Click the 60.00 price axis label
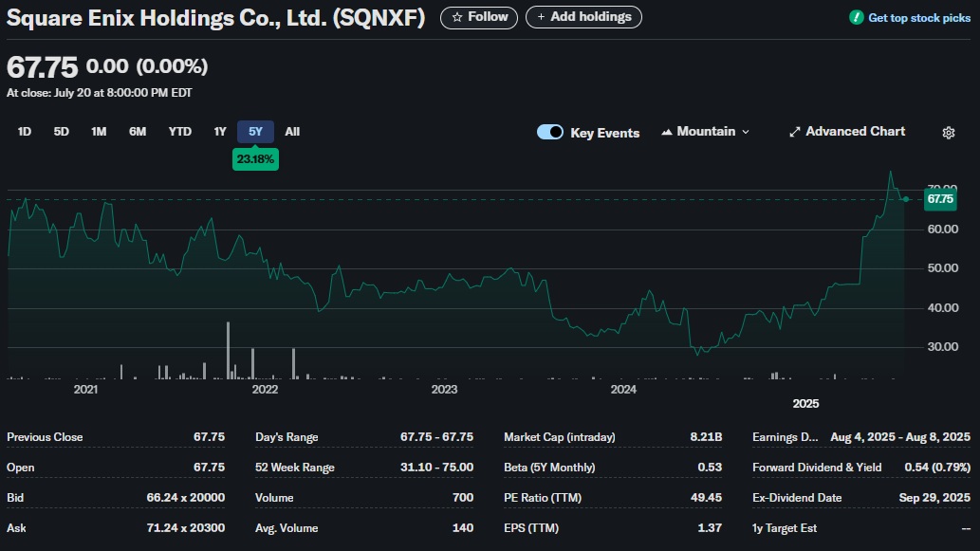This screenshot has width=980, height=551. [942, 230]
